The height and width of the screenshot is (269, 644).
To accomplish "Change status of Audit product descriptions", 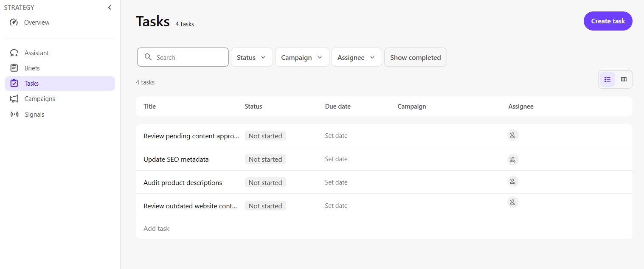I will click(265, 182).
